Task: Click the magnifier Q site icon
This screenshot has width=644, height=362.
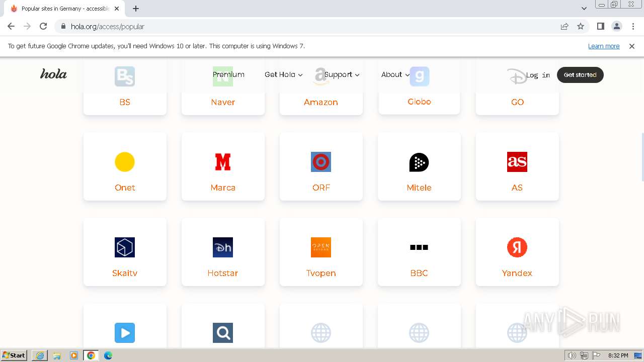Action: [x=223, y=333]
